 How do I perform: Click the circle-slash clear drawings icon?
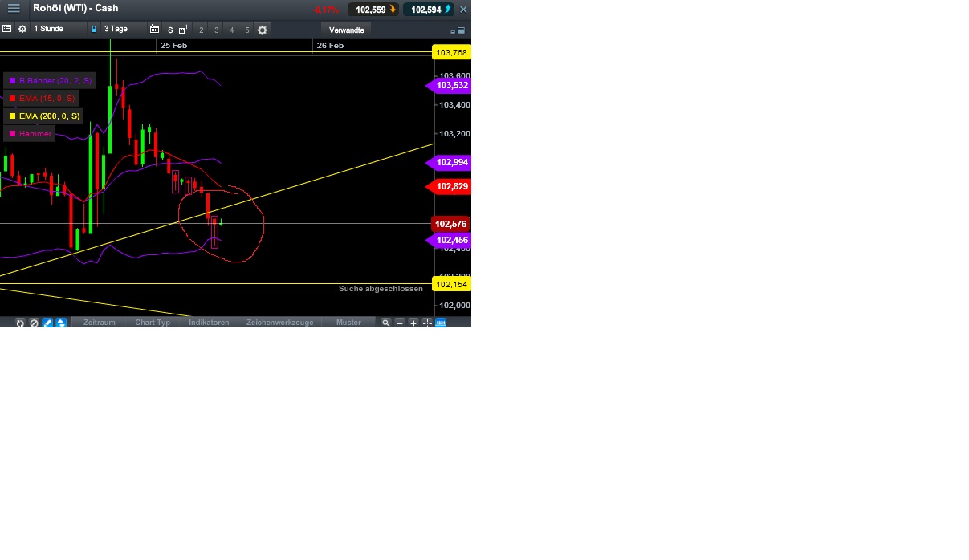pos(34,323)
